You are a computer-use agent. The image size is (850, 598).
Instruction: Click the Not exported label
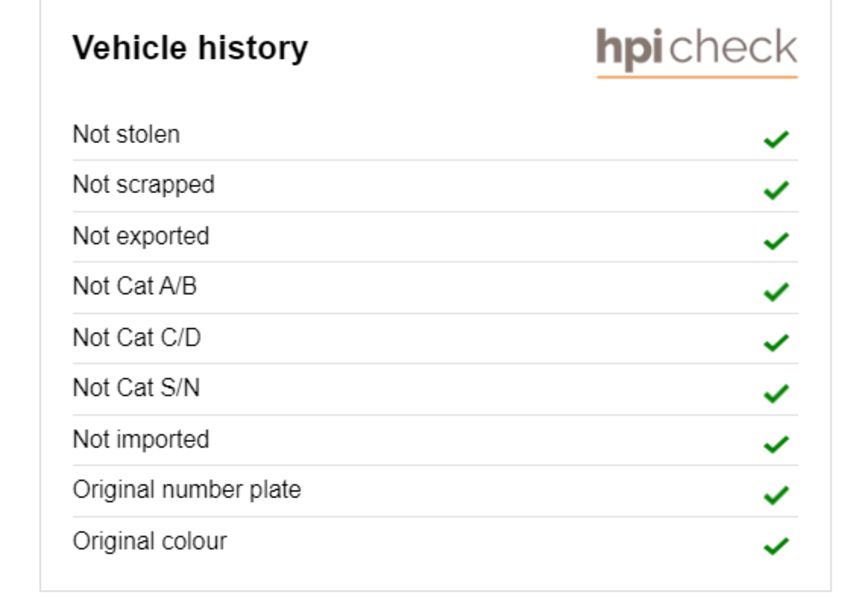click(141, 236)
